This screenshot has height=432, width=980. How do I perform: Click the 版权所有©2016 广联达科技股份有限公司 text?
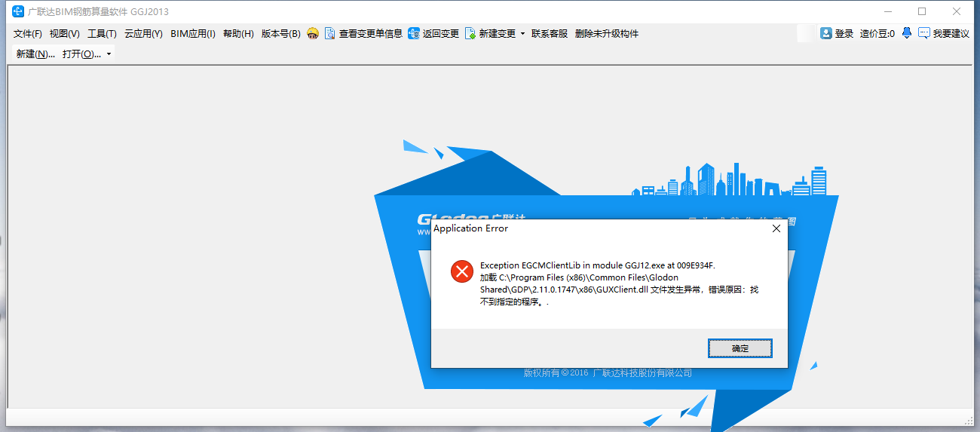608,373
